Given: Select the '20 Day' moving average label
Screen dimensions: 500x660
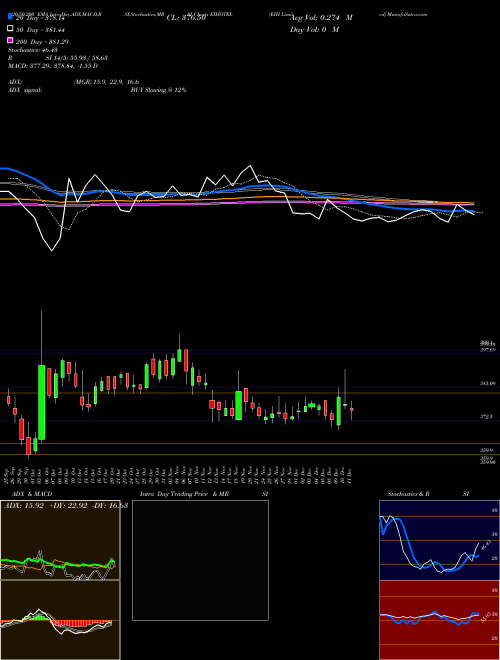Looking at the screenshot, I should pos(41,18).
